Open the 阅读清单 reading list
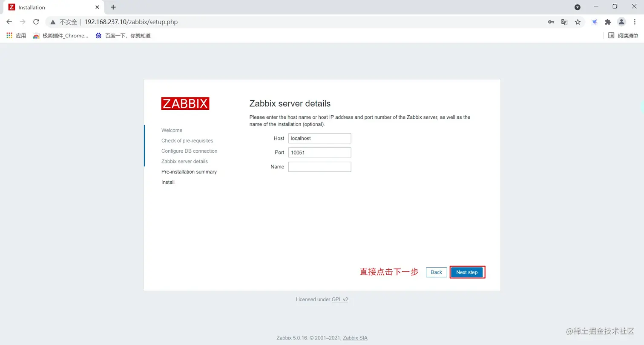The image size is (644, 345). (x=624, y=36)
